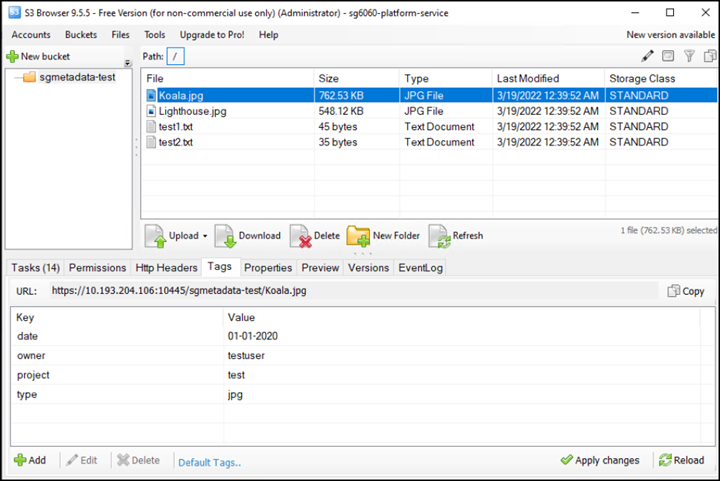
Task: Sort by the File column header
Action: pos(228,78)
